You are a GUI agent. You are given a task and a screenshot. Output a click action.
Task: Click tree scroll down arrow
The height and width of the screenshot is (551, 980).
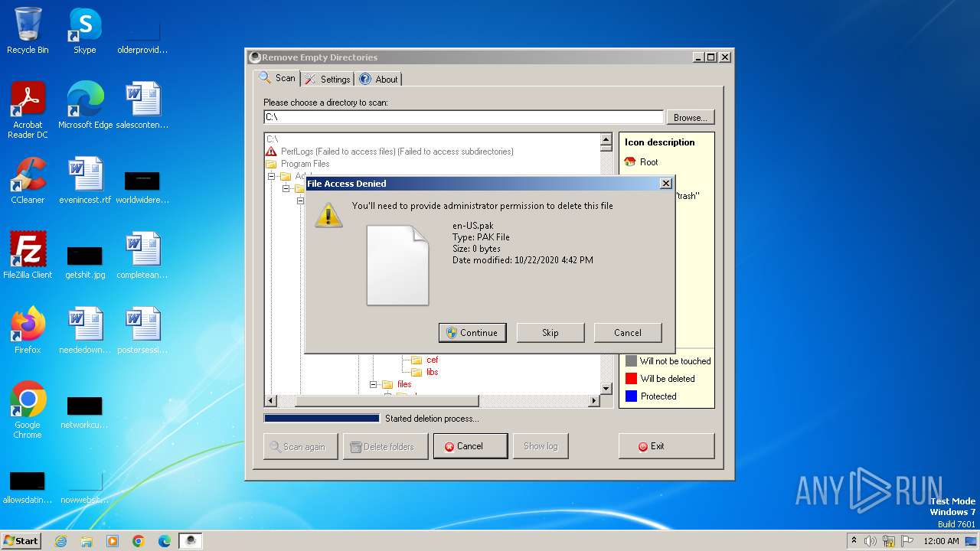[606, 388]
